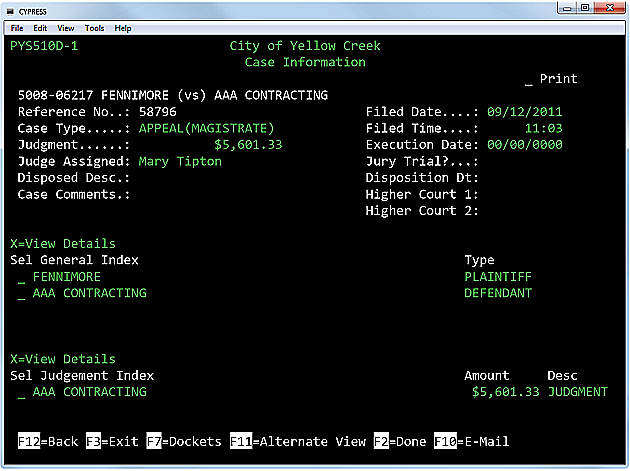630x471 pixels.
Task: Click F12=Back function key
Action: (48, 442)
